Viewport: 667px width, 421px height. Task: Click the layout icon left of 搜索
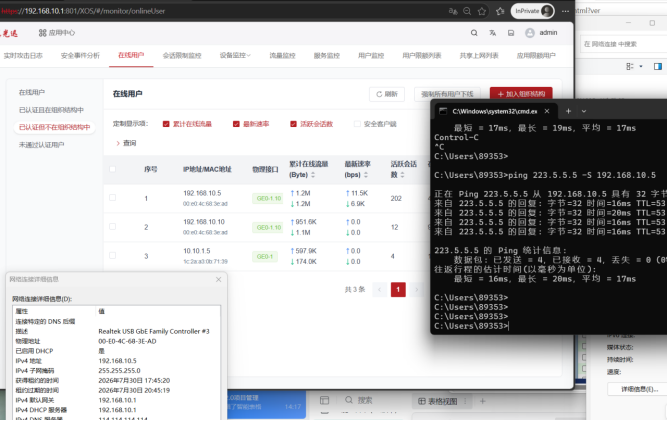325,400
